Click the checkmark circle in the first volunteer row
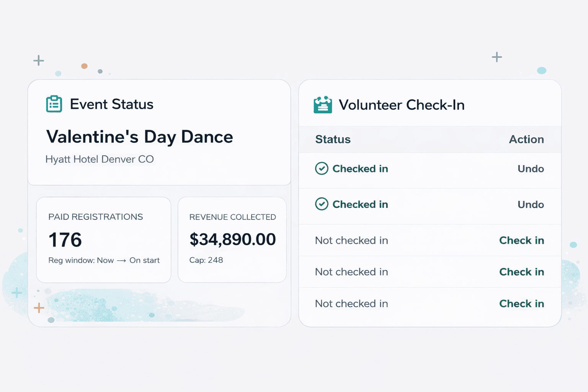The image size is (588, 392). point(322,168)
